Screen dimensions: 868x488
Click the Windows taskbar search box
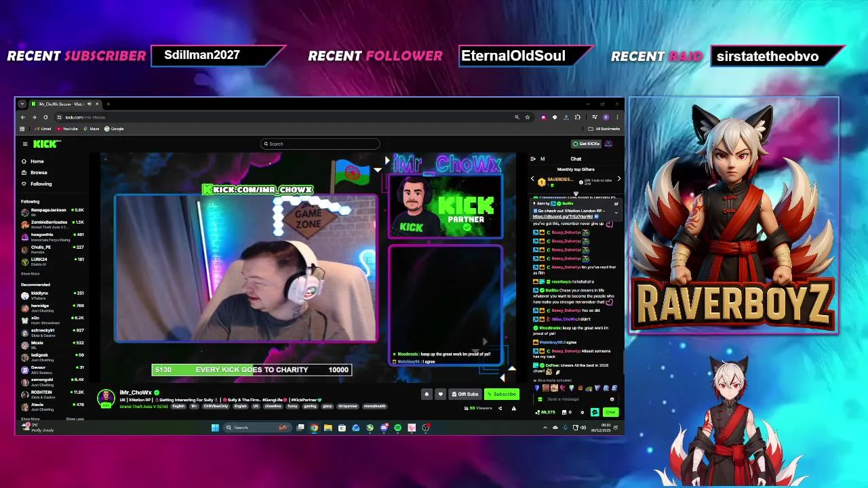pos(258,428)
